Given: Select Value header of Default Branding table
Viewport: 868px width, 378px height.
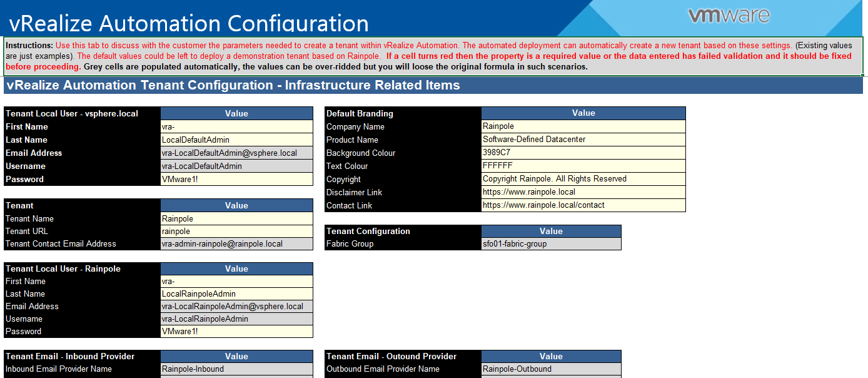Looking at the screenshot, I should tap(583, 113).
